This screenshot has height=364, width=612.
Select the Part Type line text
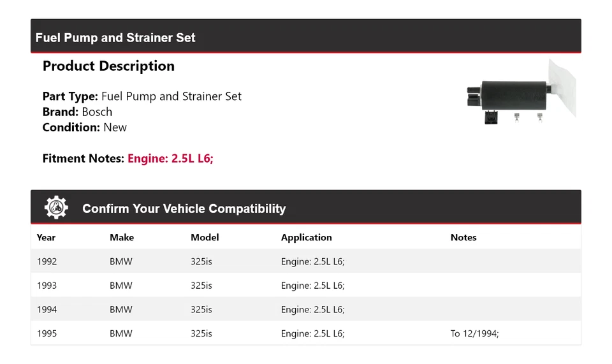tap(142, 96)
